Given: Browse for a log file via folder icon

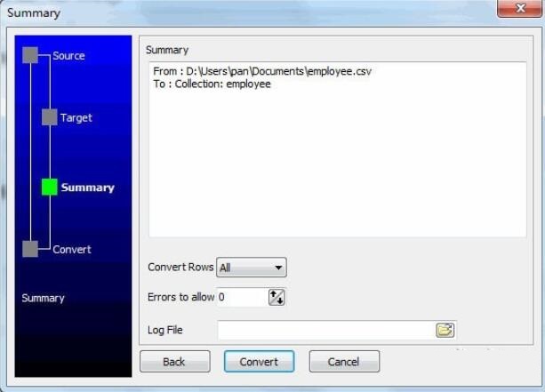Looking at the screenshot, I should coord(445,330).
